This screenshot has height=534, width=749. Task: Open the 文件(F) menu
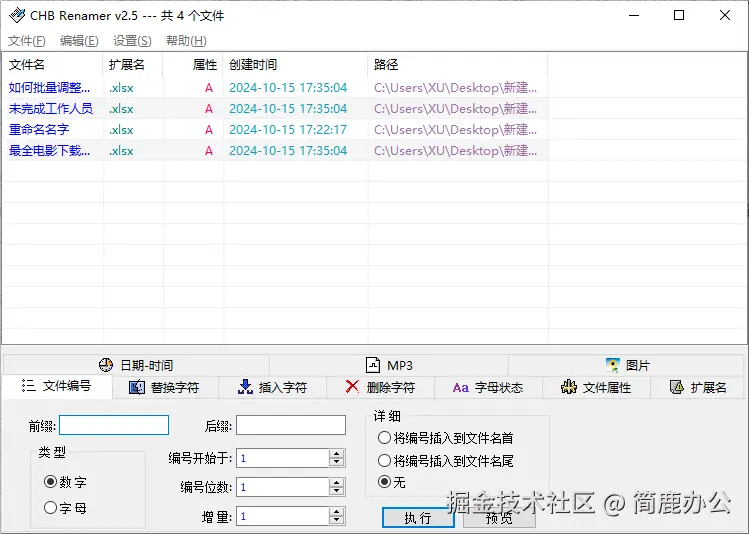(27, 41)
